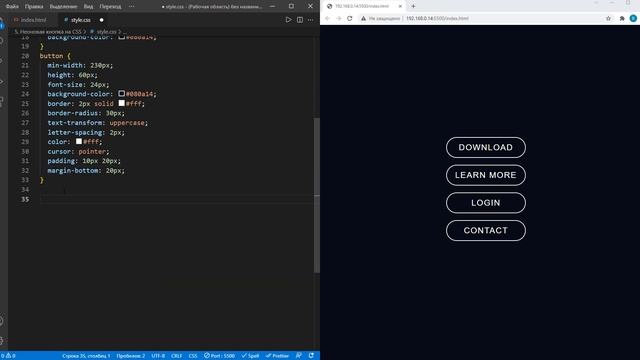Screen dimensions: 640x360
Task: Open the Переход menu
Action: (x=110, y=7)
